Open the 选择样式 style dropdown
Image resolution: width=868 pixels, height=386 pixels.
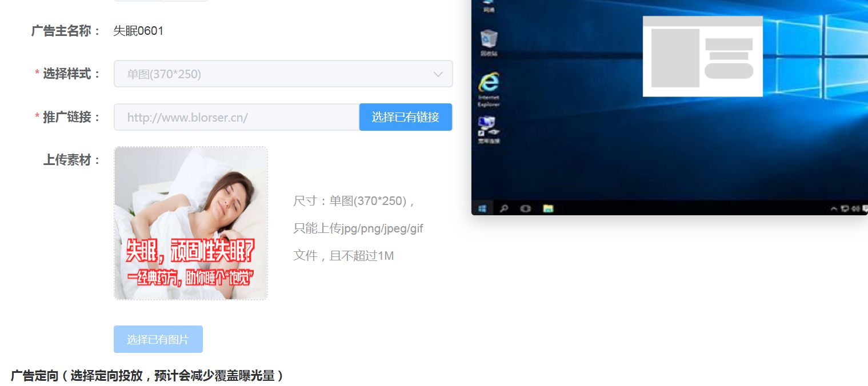point(283,73)
